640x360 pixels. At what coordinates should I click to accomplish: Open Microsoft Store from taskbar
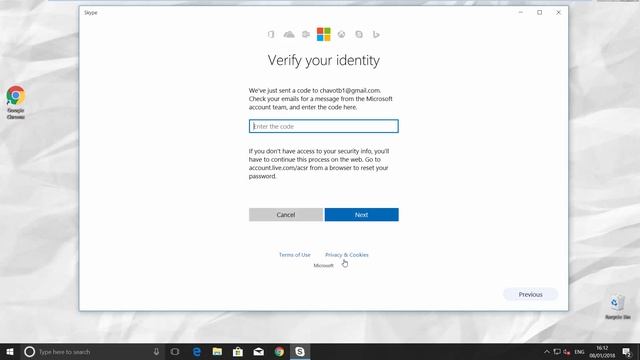tap(238, 351)
